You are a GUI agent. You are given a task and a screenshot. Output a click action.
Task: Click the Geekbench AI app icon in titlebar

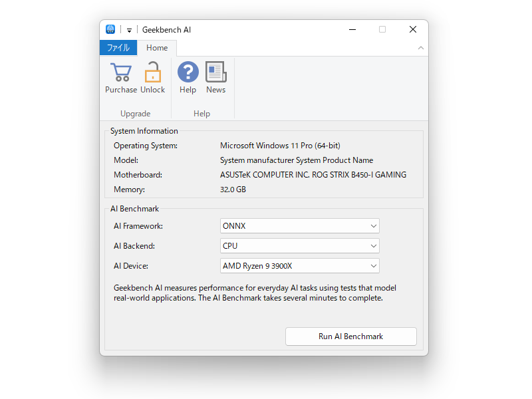click(x=110, y=29)
